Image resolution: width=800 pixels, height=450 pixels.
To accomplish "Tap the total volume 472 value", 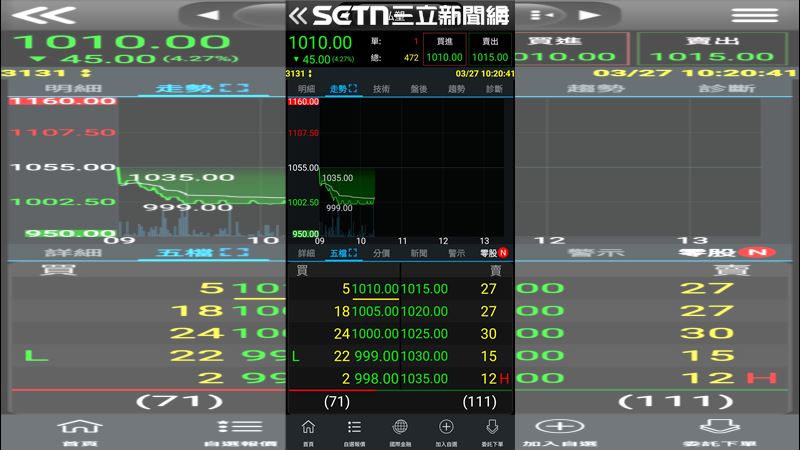I will (x=411, y=58).
